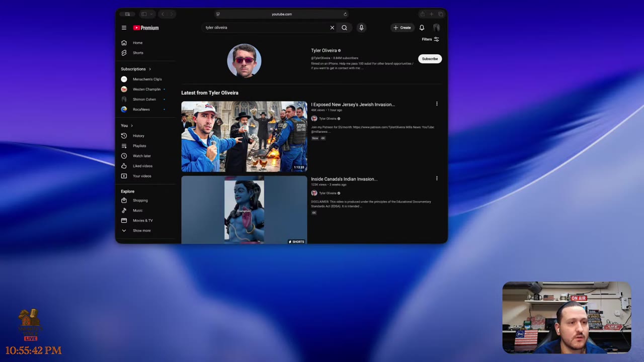Click the History clock icon
The width and height of the screenshot is (644, 362).
click(x=124, y=136)
